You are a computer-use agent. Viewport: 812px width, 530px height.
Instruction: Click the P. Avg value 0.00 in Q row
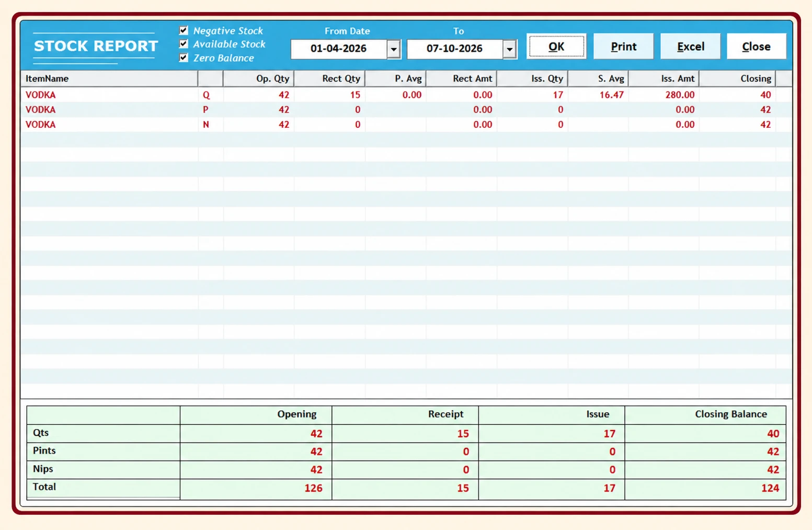[412, 95]
